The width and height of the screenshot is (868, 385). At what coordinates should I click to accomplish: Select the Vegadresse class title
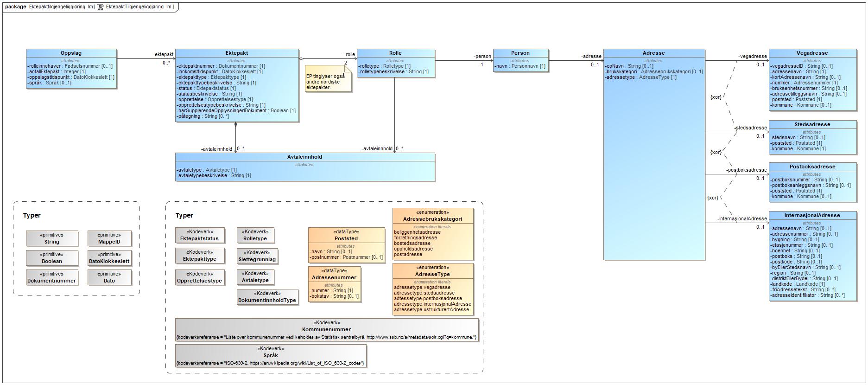pyautogui.click(x=812, y=53)
